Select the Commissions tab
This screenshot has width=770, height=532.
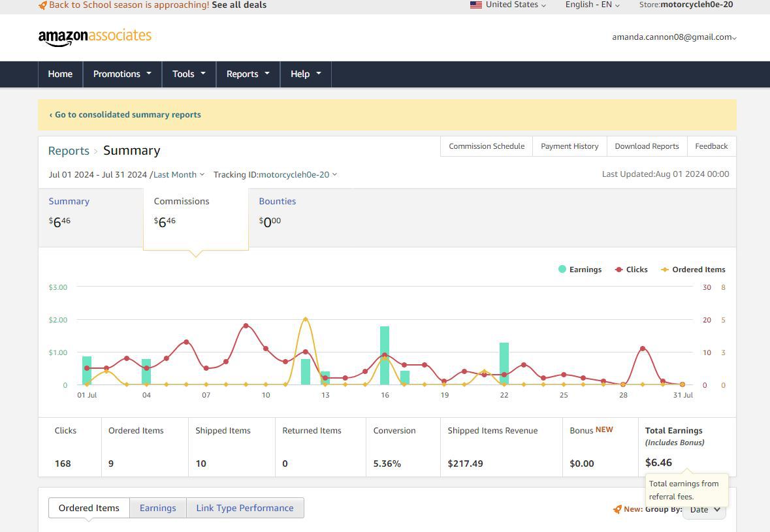(x=195, y=218)
